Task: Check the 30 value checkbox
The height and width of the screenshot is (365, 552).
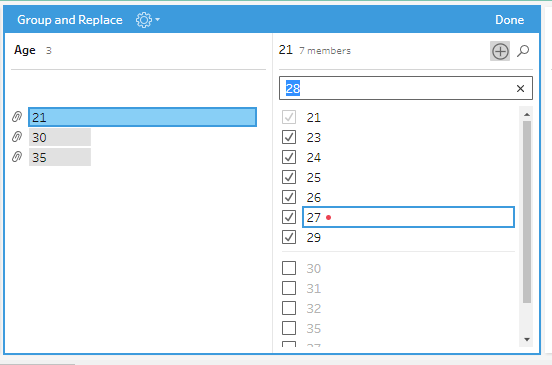Action: (289, 268)
